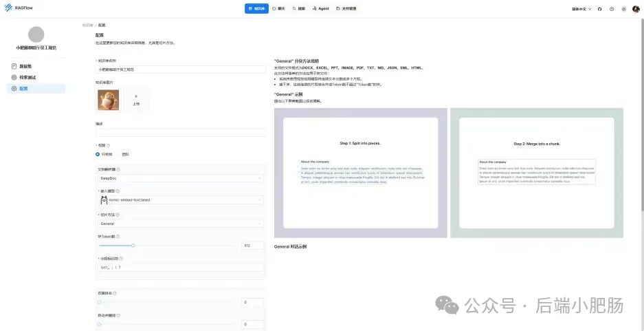Click the 配置 breadcrumb text

tap(102, 25)
